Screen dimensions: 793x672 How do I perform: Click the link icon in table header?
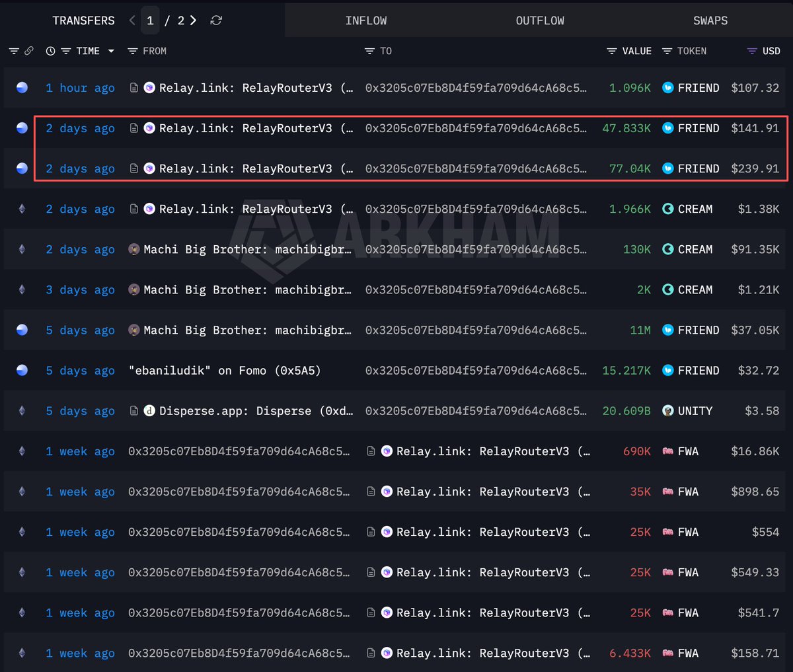[x=29, y=51]
